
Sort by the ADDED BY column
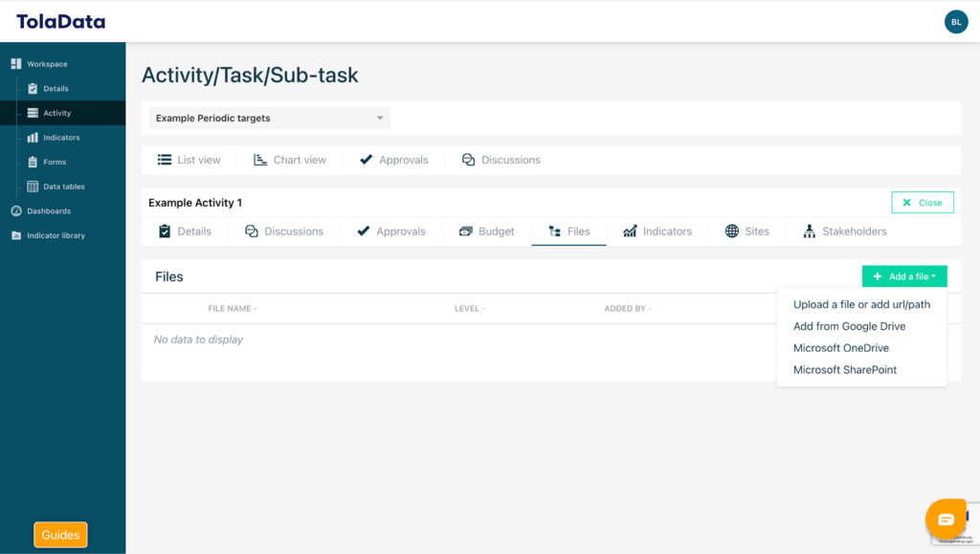(627, 309)
